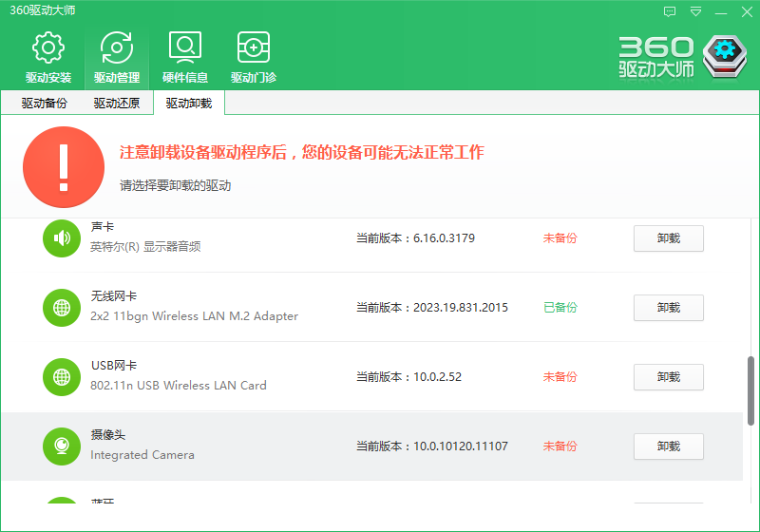Click the 请选择要卸载的驱动 prompt text

[176, 185]
